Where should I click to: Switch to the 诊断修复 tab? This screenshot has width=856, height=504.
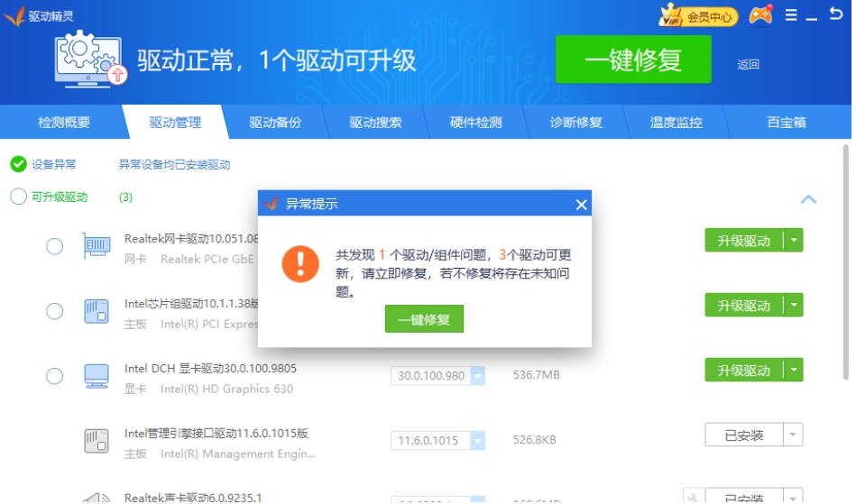point(576,123)
